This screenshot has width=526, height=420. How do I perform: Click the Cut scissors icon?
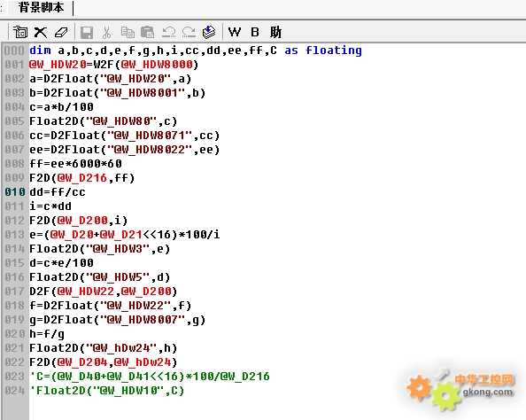tap(106, 32)
